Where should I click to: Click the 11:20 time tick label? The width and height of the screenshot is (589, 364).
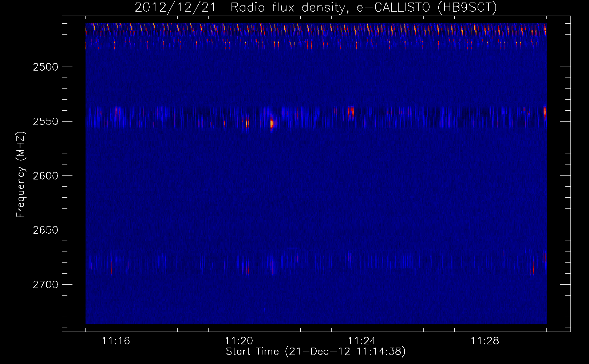[x=239, y=341]
